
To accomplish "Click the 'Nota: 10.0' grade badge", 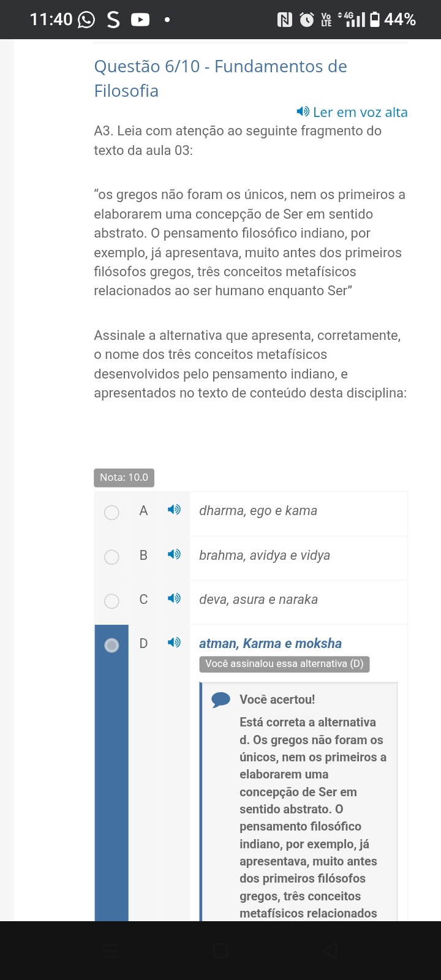I will [x=124, y=478].
